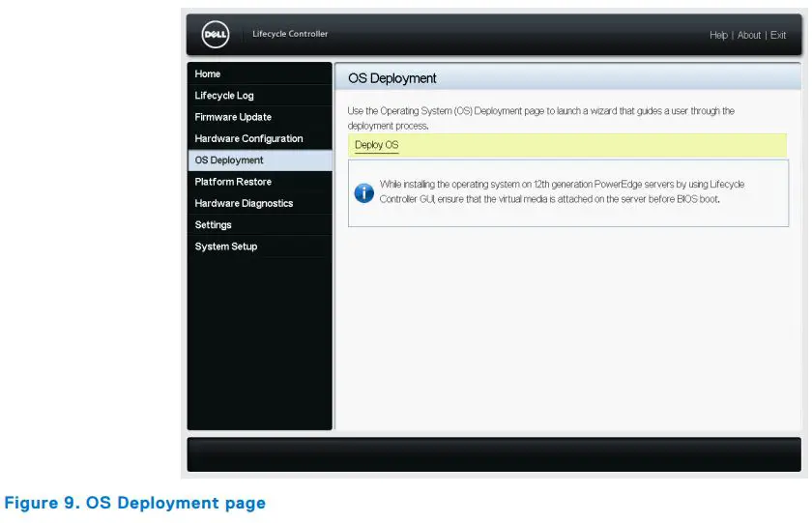Image resolution: width=812 pixels, height=523 pixels.
Task: Click the Lifecycle Controller title text
Action: pyautogui.click(x=290, y=34)
